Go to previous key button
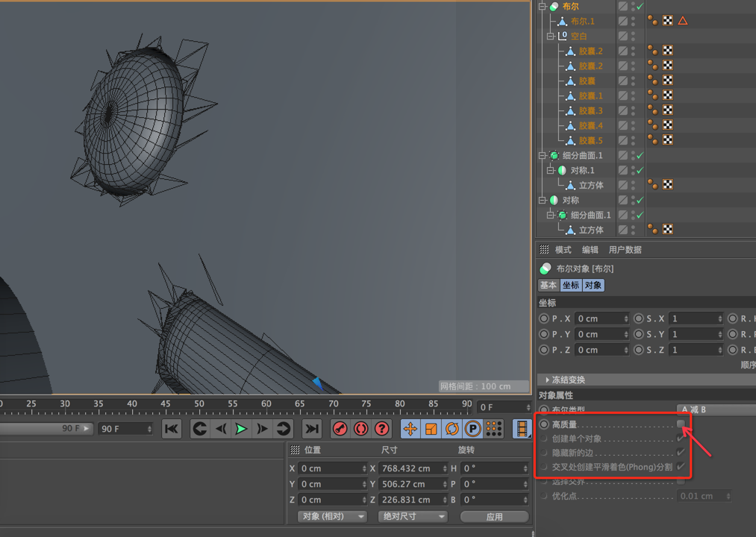 point(199,429)
